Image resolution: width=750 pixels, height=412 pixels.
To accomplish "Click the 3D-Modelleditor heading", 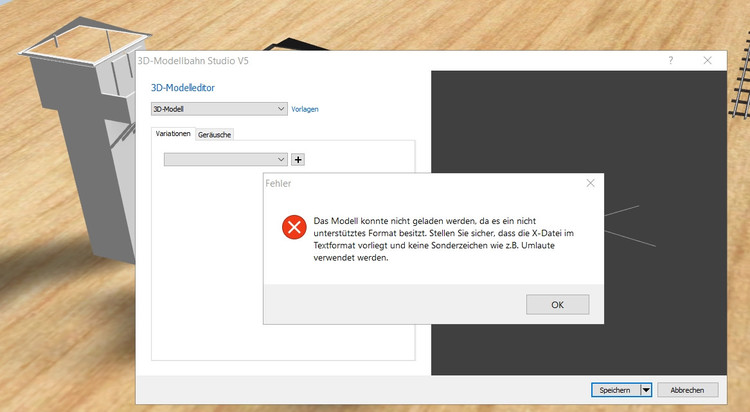I will pos(183,88).
